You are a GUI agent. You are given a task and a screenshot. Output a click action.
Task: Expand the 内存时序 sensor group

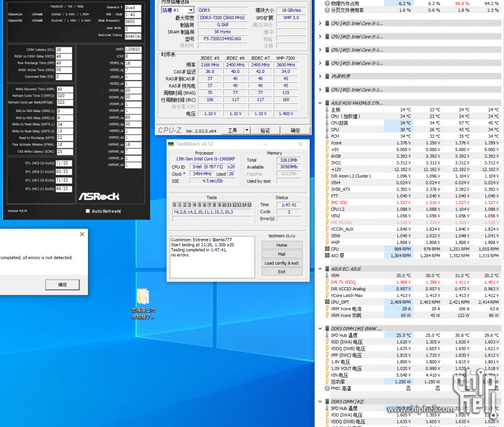click(320, 77)
